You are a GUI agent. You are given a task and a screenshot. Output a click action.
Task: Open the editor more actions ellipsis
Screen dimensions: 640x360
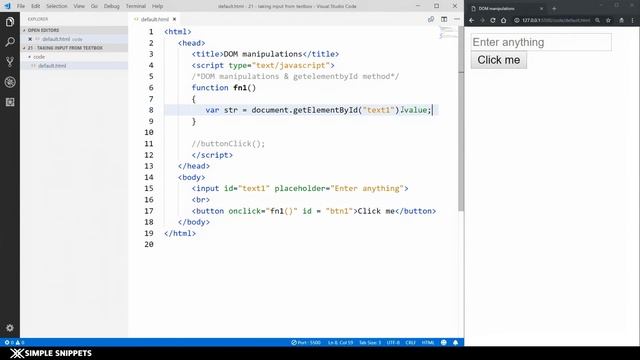[457, 19]
